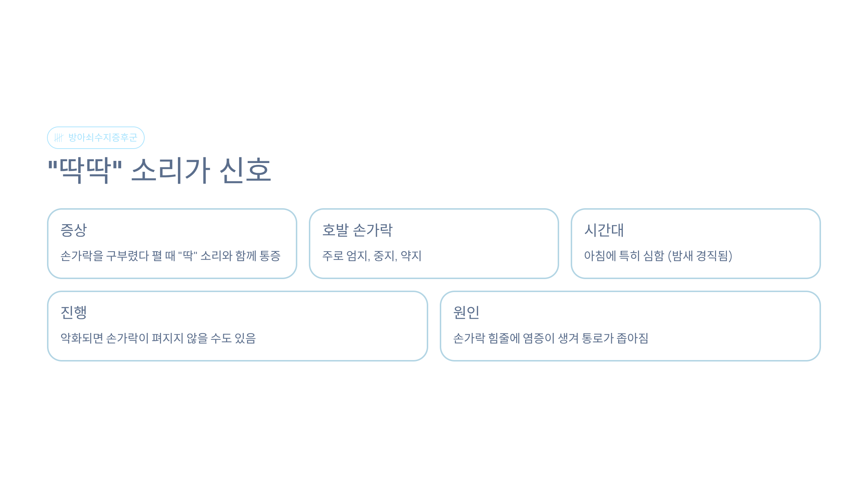Screen dimensions: 868x488
Task: Click the tally-mark icon in the tag
Action: pyautogui.click(x=59, y=138)
